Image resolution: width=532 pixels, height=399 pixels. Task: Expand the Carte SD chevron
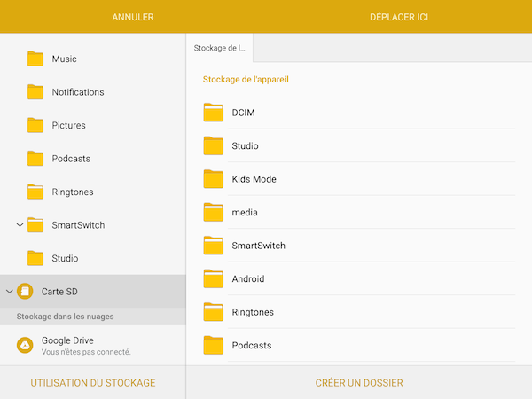click(x=9, y=292)
